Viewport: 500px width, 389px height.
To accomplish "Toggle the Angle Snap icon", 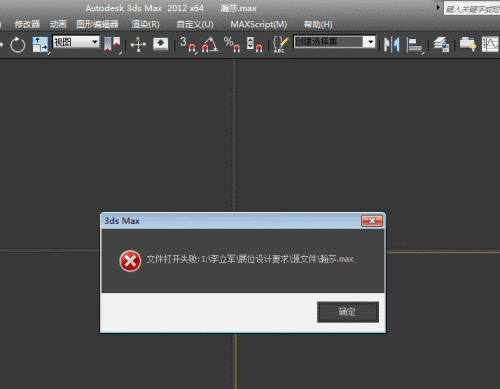I will (210, 44).
